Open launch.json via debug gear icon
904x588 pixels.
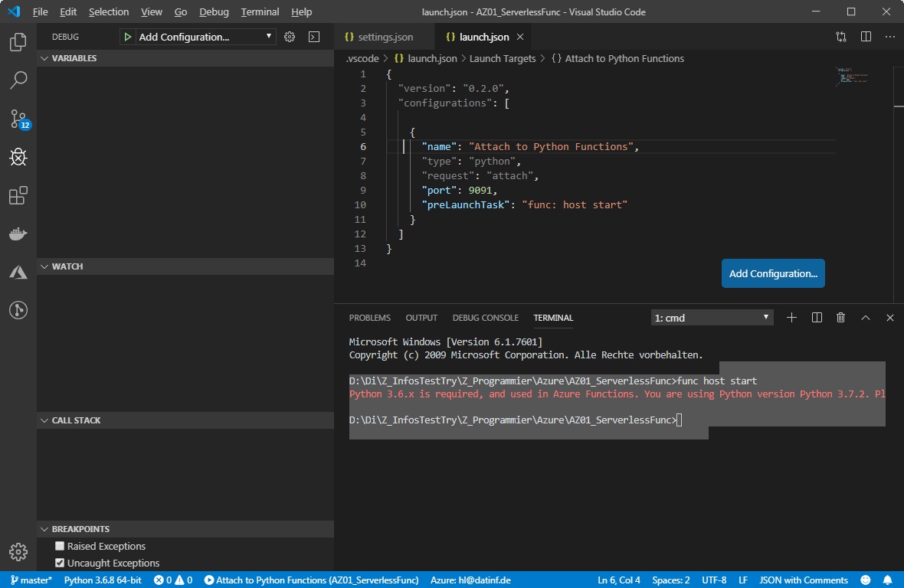(290, 37)
